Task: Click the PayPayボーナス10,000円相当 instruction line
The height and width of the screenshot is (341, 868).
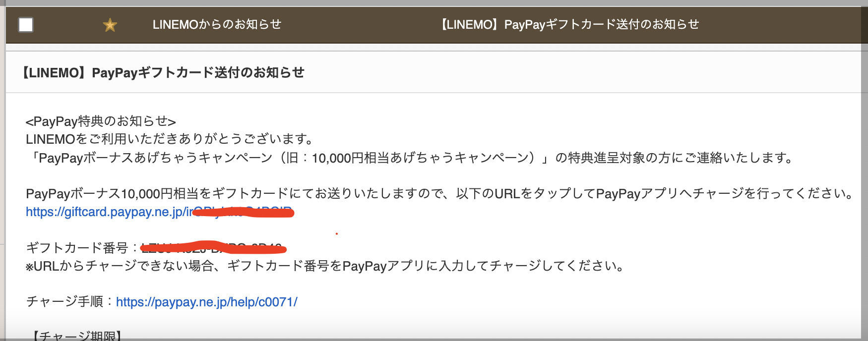Action: (x=439, y=193)
